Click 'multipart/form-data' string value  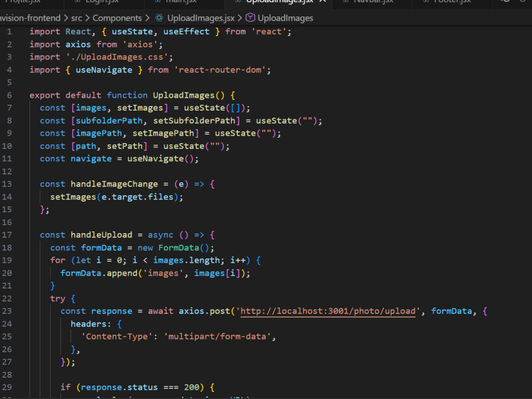[217, 337]
